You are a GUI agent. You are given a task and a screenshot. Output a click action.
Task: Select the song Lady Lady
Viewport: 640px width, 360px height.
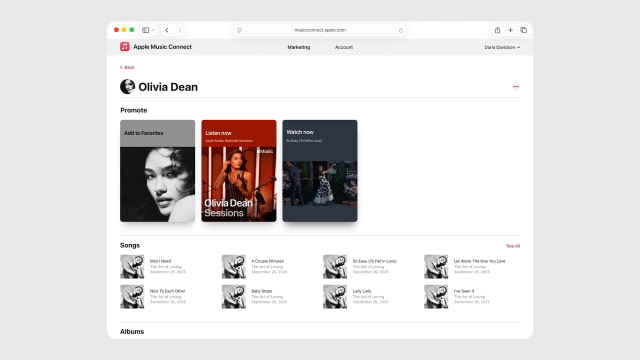pos(362,291)
